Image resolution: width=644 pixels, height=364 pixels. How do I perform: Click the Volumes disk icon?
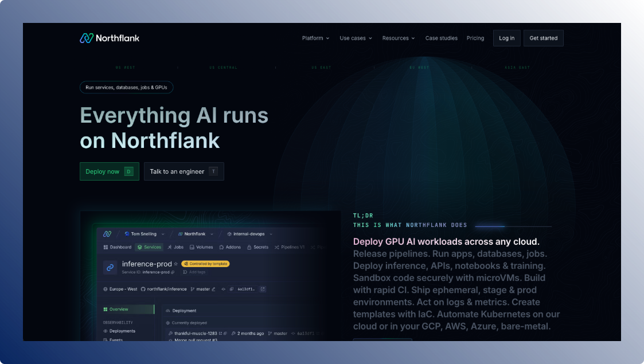[192, 247]
